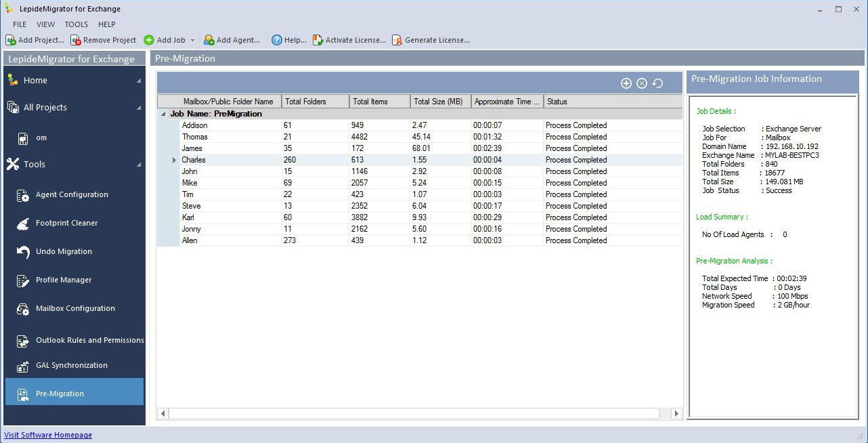The image size is (868, 443).
Task: Open Footprint Cleaner tool icon
Action: point(22,223)
